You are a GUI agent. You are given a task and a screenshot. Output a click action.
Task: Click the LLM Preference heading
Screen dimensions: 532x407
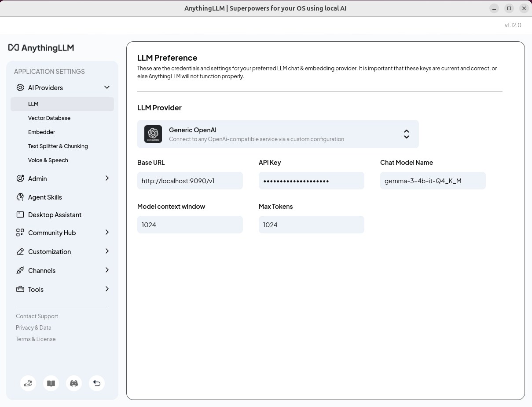click(x=167, y=58)
